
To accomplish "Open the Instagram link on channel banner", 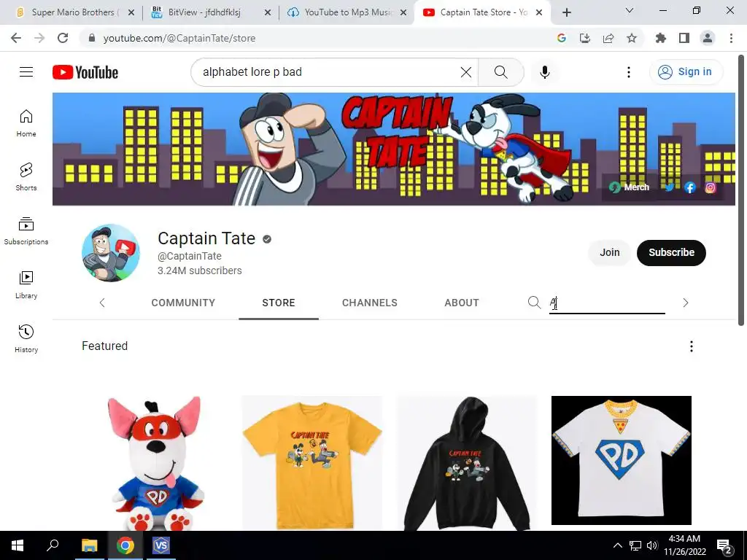I will click(711, 187).
